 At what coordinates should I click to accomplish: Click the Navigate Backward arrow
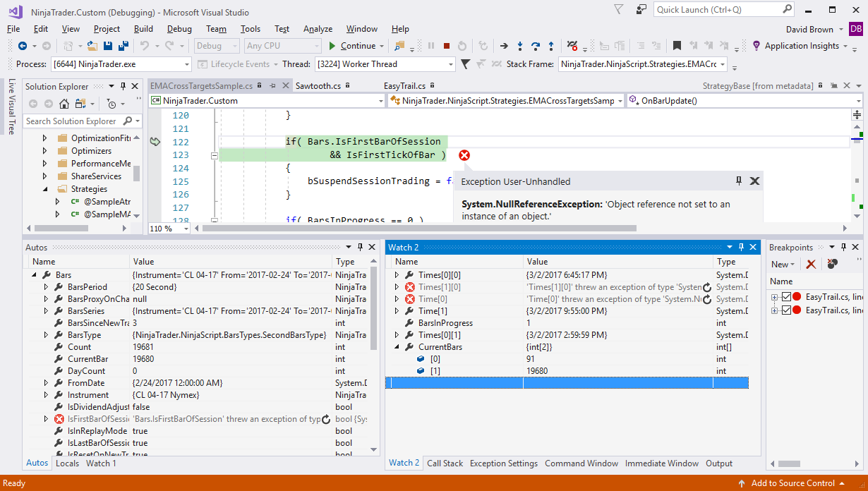click(x=23, y=46)
